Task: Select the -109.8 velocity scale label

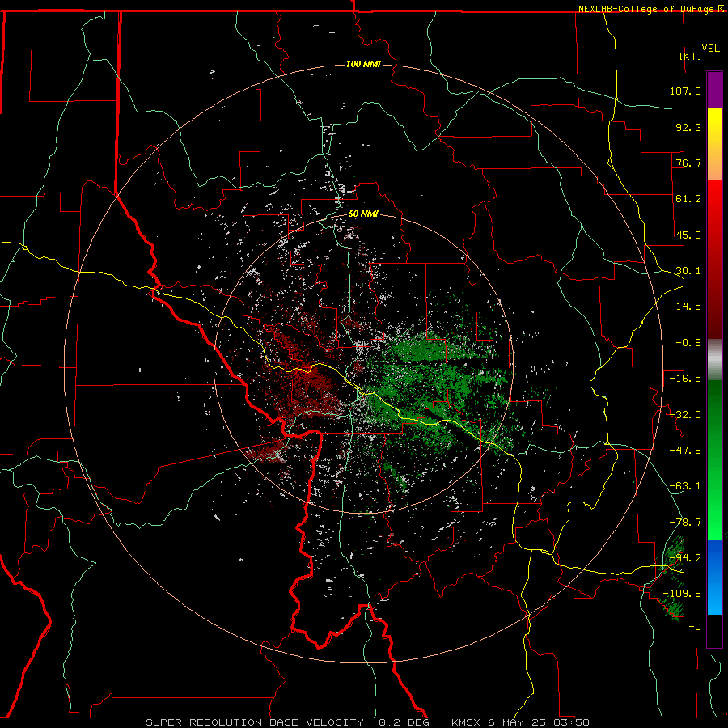Action: tap(682, 594)
